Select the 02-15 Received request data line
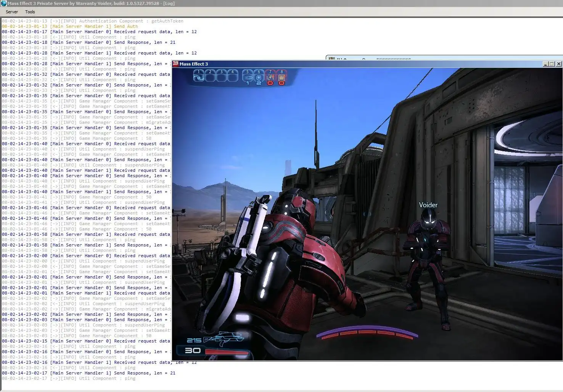Viewport: 563px width, 392px height. click(86, 341)
